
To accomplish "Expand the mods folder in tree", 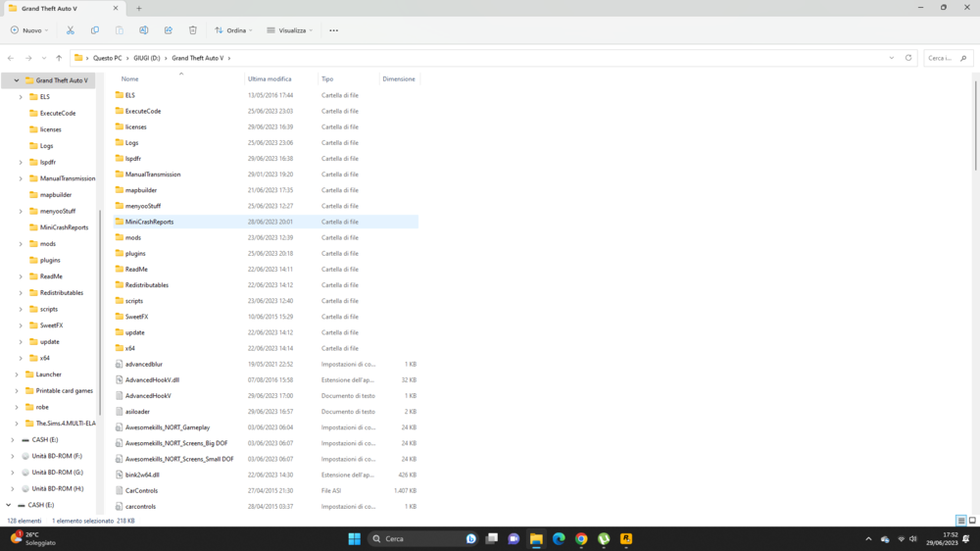I will click(21, 244).
